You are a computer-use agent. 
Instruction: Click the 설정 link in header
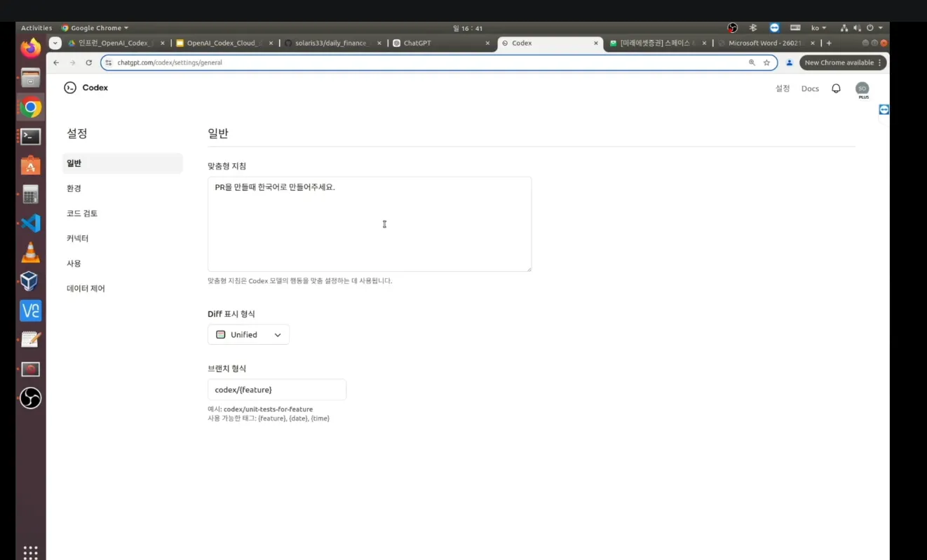click(x=783, y=88)
